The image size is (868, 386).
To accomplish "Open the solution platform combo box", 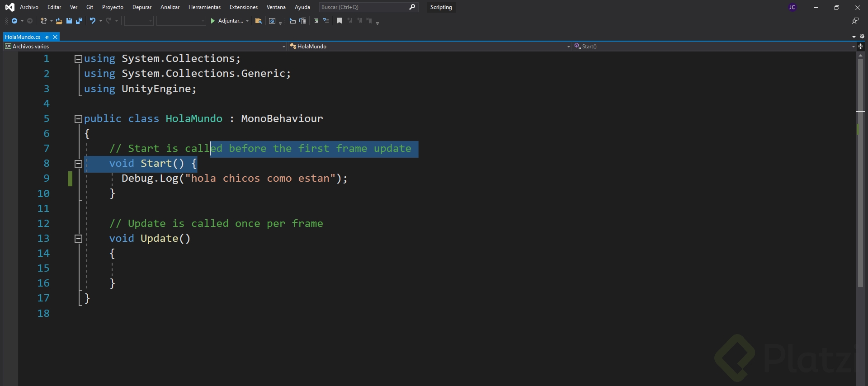I will 181,21.
